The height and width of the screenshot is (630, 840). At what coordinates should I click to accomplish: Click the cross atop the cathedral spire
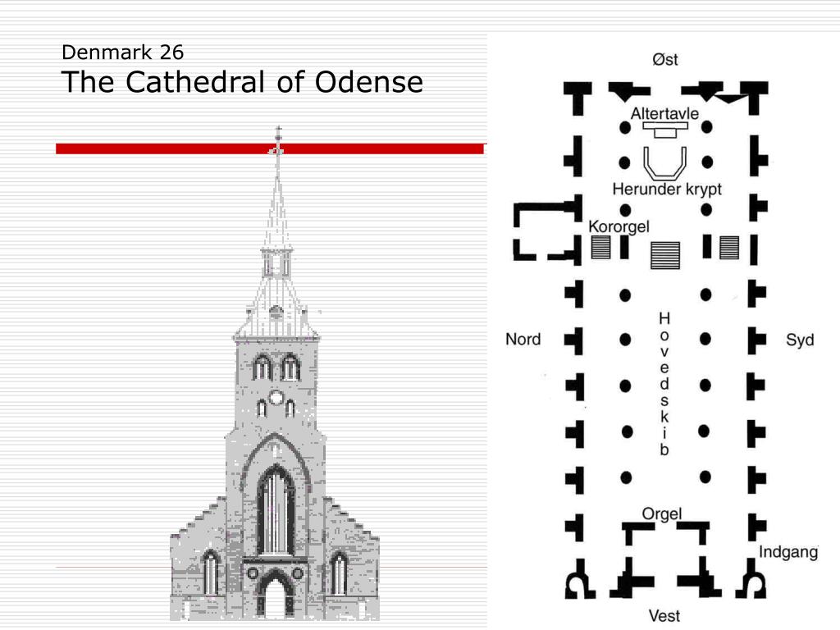coord(277,134)
